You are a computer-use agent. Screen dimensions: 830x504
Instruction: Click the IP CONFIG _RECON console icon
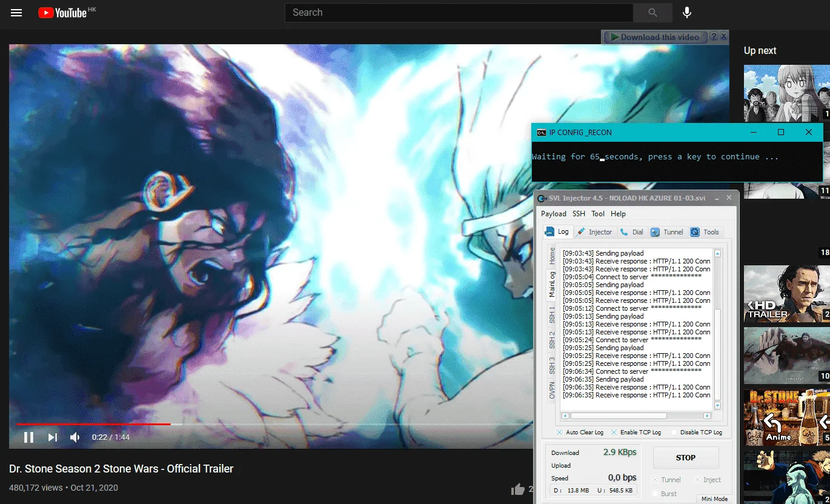(x=542, y=133)
